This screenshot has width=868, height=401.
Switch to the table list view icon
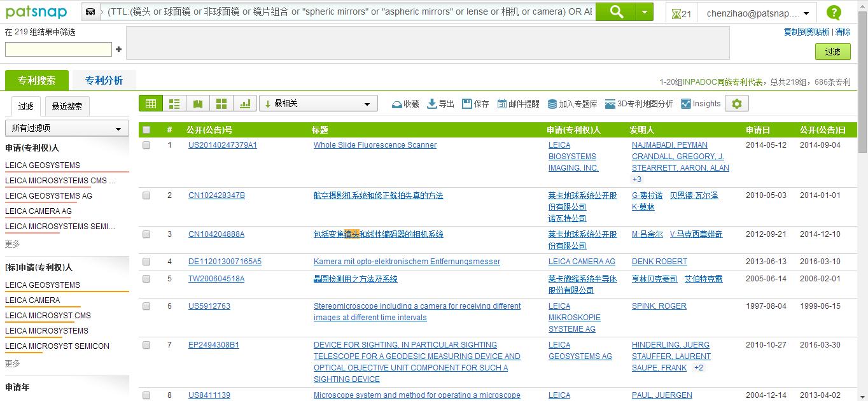click(x=151, y=104)
